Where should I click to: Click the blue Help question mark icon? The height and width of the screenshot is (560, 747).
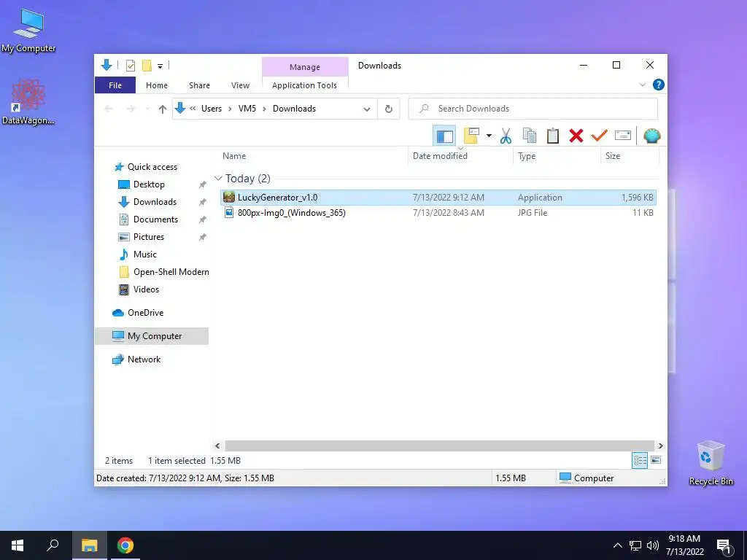point(659,85)
